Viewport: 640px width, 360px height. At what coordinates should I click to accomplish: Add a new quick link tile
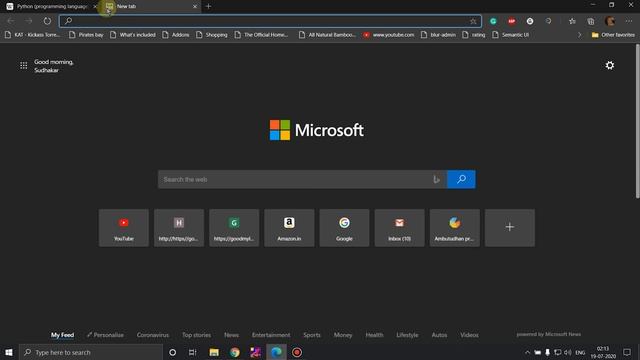(510, 228)
